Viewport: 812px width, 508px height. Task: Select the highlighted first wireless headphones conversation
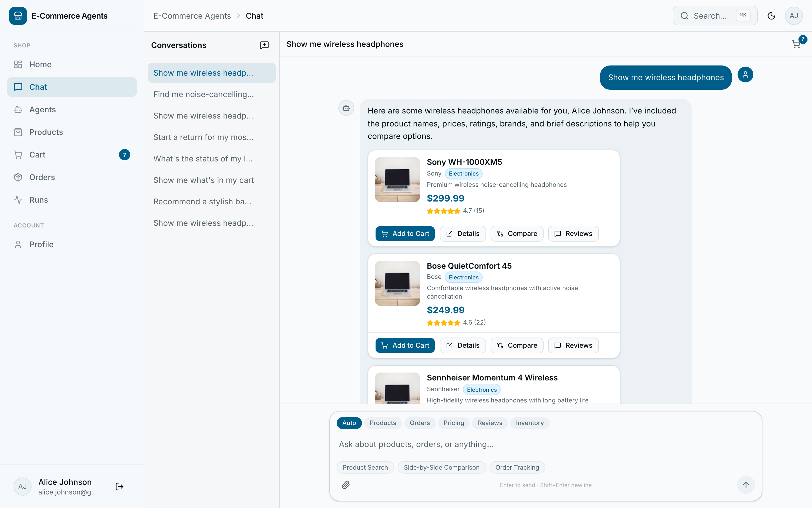coord(211,73)
